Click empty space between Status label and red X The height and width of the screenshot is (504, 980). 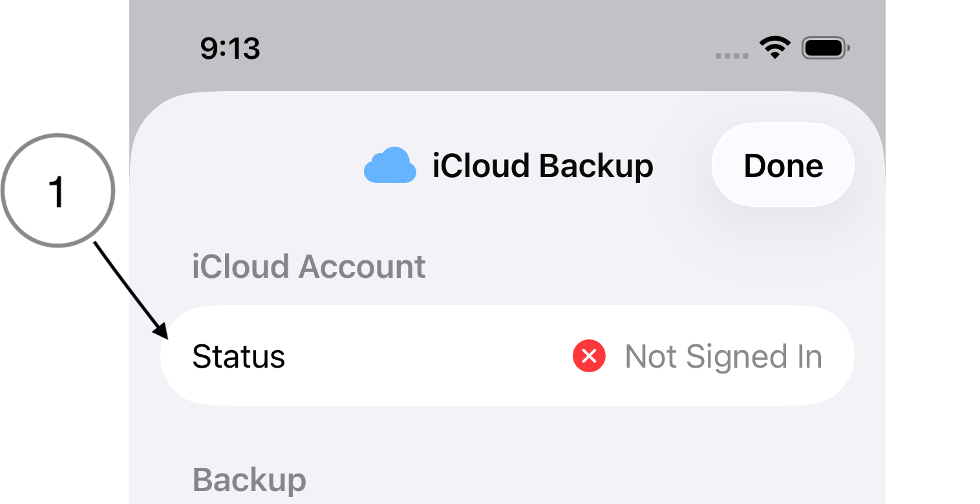(427, 356)
